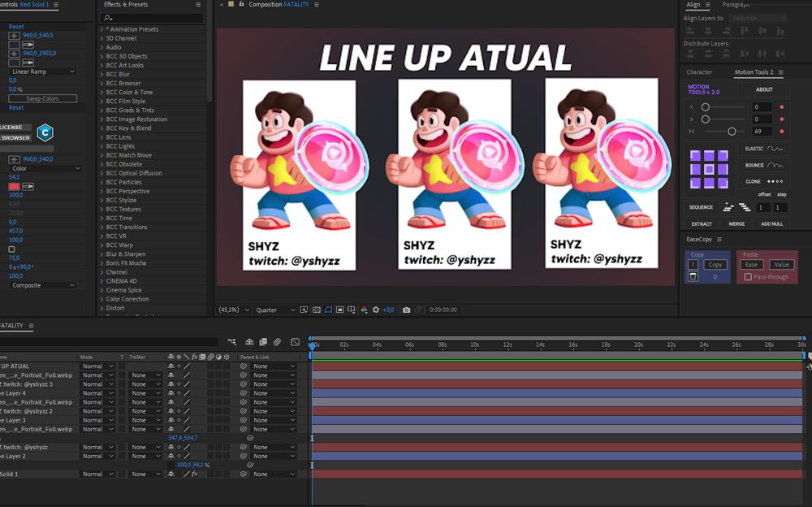Toggle the unchecked checkbox above value 75,0

tap(11, 249)
